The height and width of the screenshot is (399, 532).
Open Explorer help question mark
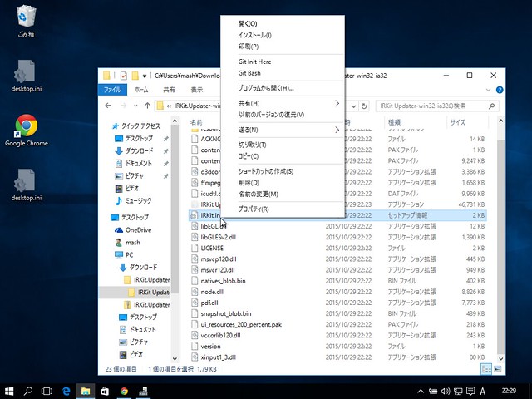pos(500,90)
